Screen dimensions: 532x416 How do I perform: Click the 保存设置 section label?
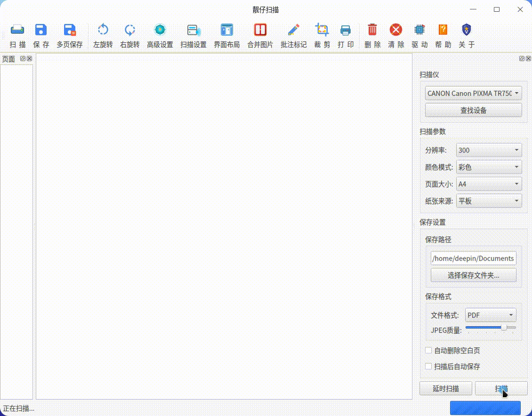click(432, 222)
